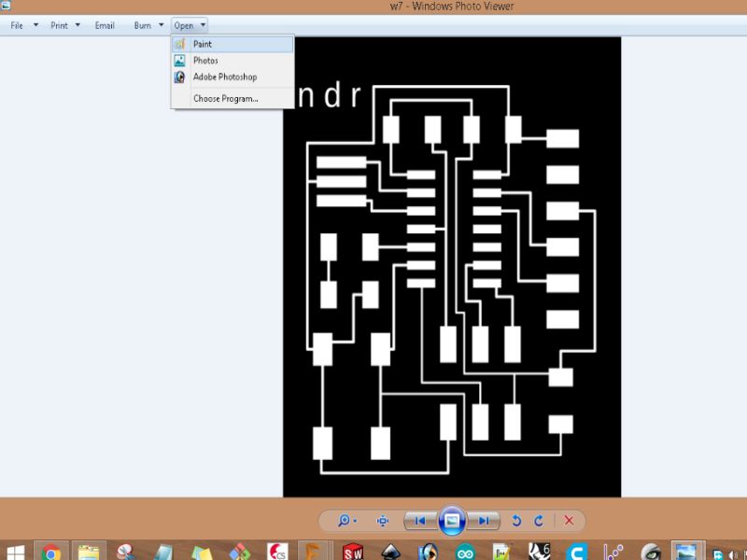
Task: Click Choose Program... entry
Action: (x=233, y=99)
